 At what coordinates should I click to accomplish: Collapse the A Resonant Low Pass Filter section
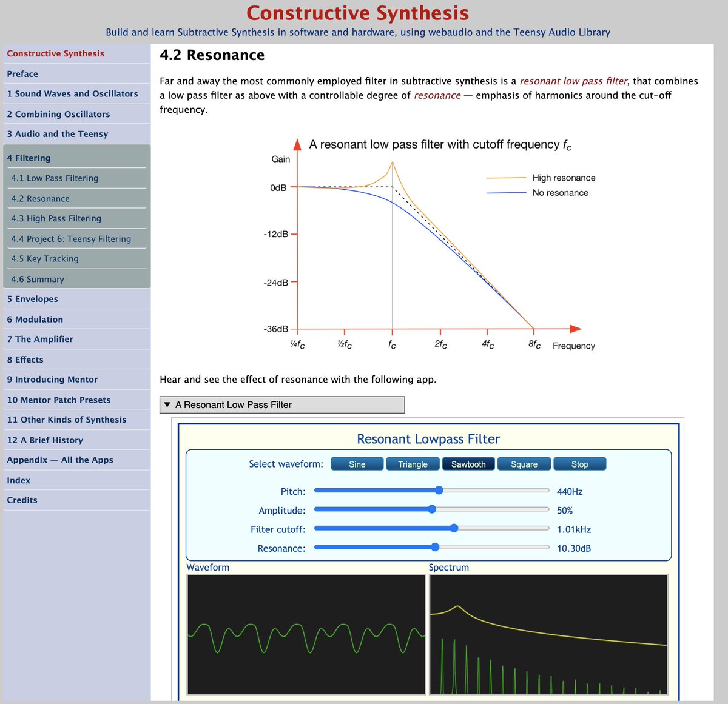tap(282, 404)
